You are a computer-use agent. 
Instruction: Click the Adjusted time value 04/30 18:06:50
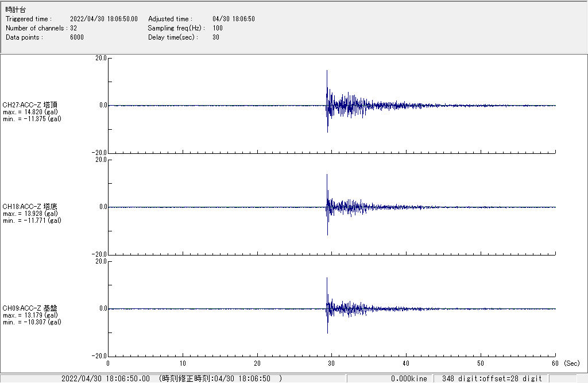[233, 19]
